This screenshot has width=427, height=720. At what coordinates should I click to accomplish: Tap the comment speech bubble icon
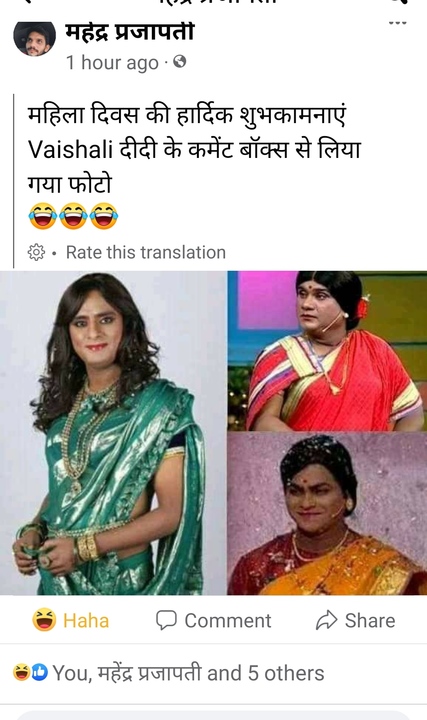click(x=166, y=620)
